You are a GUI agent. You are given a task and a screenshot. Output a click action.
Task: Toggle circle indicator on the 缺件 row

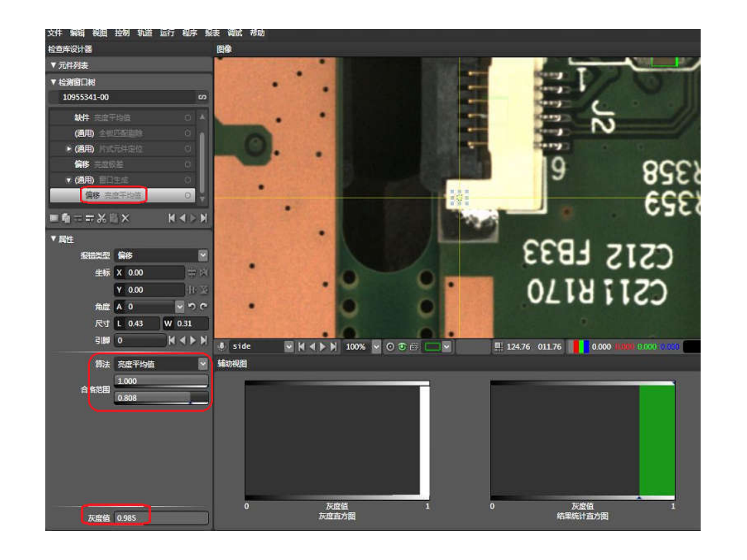pos(188,118)
